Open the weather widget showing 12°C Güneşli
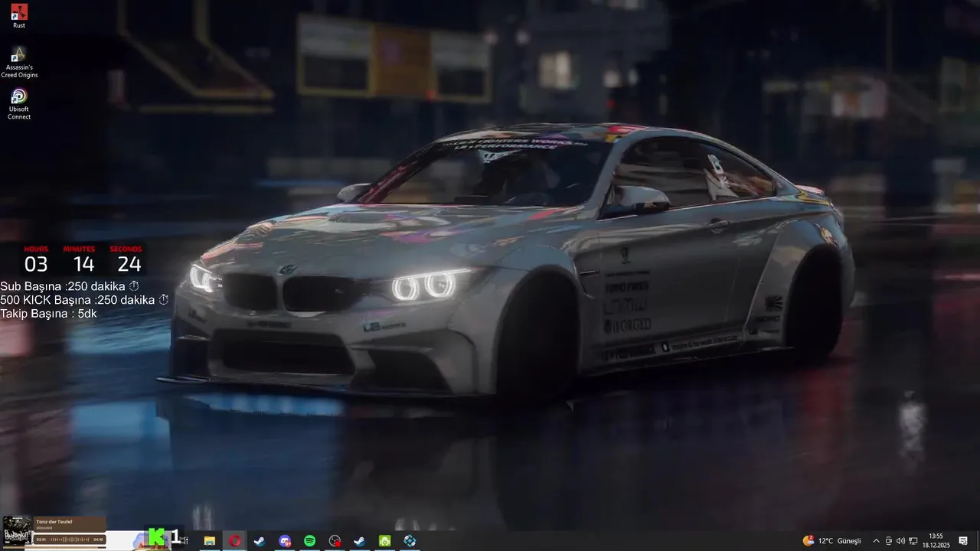Screen dimensions: 980x551 click(x=831, y=541)
